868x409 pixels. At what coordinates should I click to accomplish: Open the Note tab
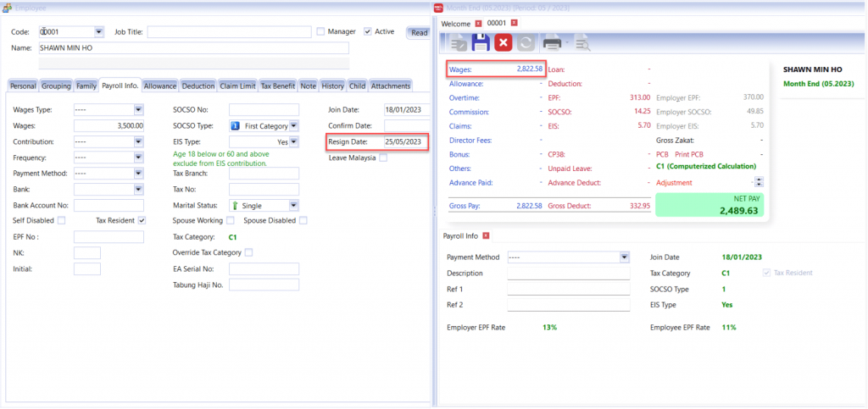[309, 86]
